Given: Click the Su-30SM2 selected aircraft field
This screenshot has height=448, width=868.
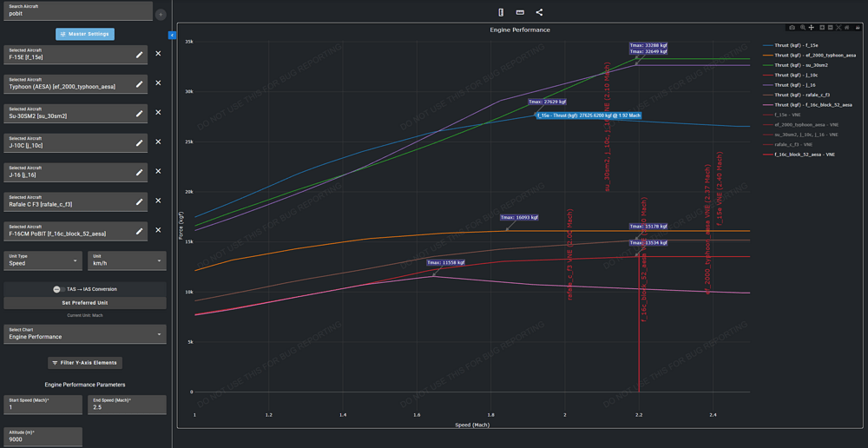Looking at the screenshot, I should (x=76, y=113).
